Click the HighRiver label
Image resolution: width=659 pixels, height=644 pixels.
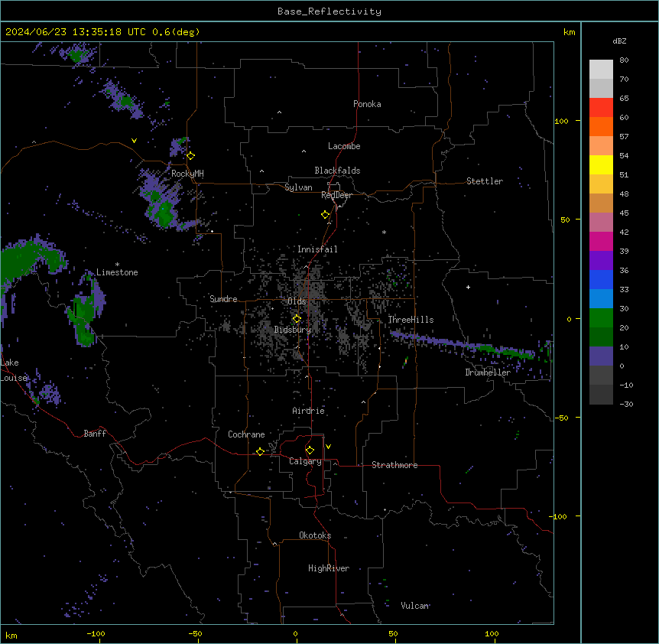329,568
